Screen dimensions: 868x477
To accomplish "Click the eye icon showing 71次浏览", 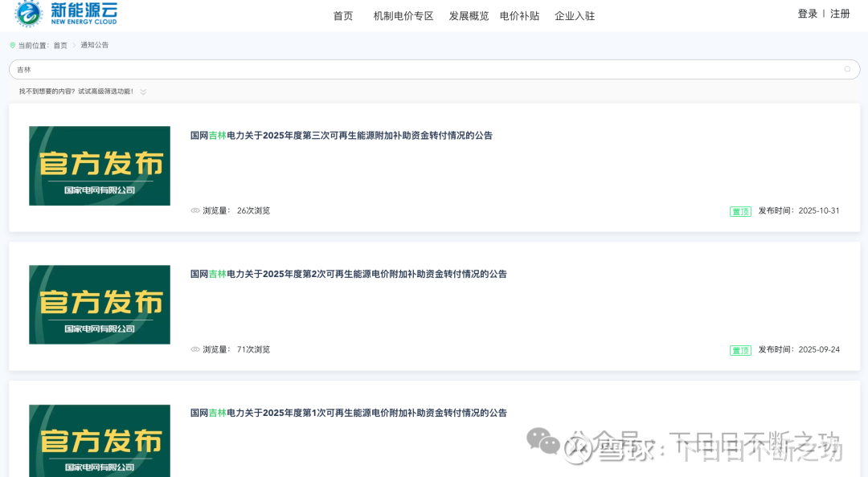I will [x=194, y=349].
